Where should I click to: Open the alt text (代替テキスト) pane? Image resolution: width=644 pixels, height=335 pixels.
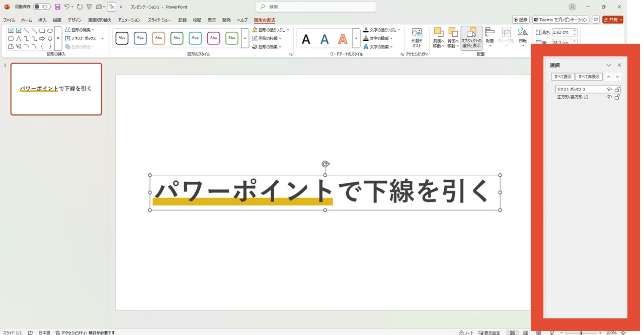(x=417, y=38)
